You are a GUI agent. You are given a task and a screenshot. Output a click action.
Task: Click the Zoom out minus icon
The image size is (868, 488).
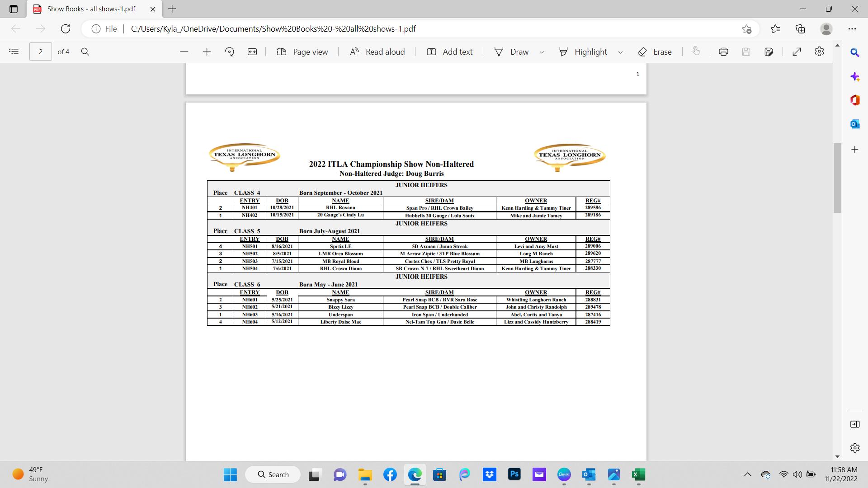184,52
